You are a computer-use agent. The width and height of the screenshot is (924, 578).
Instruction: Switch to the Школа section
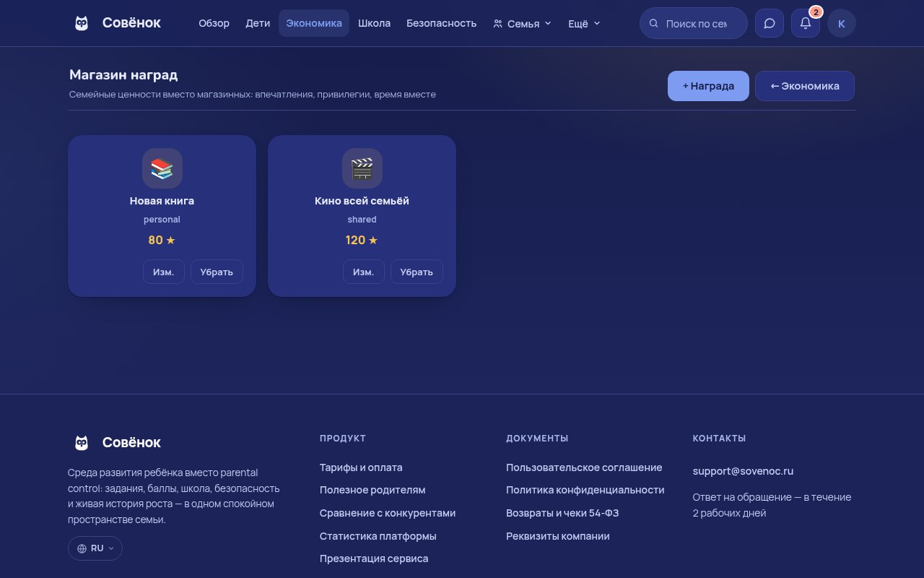(x=374, y=23)
